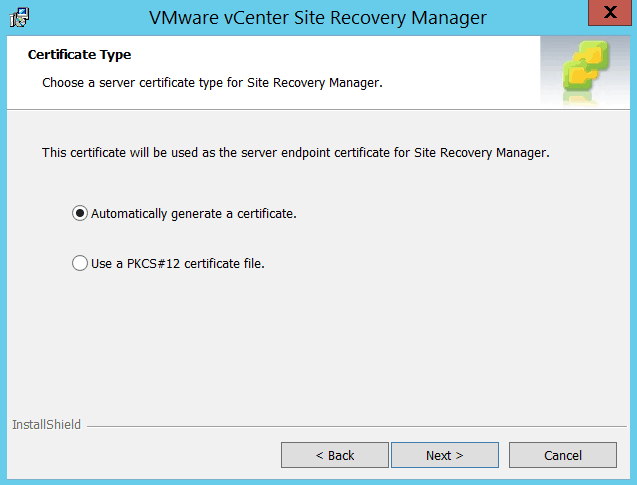Click the server endpoint certificate description text
The width and height of the screenshot is (637, 485).
tap(296, 153)
